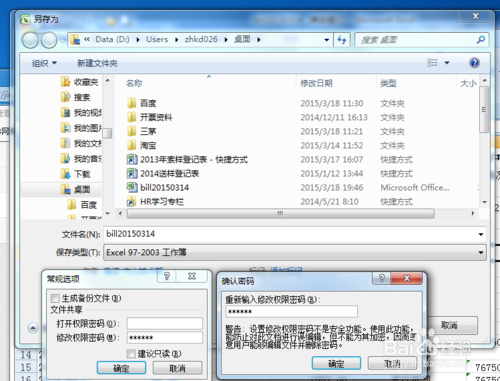The image size is (500, 381).
Task: Click 新建文件夹 button
Action: coord(97,63)
